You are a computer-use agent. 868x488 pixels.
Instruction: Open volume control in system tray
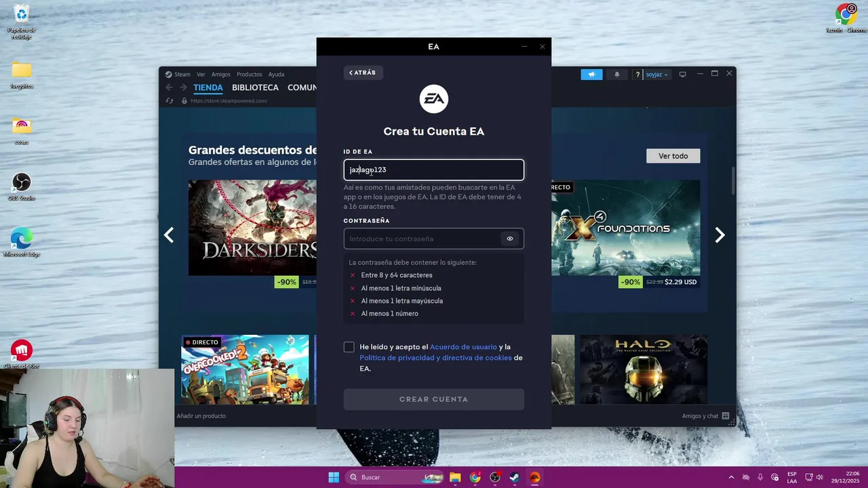[x=820, y=477]
